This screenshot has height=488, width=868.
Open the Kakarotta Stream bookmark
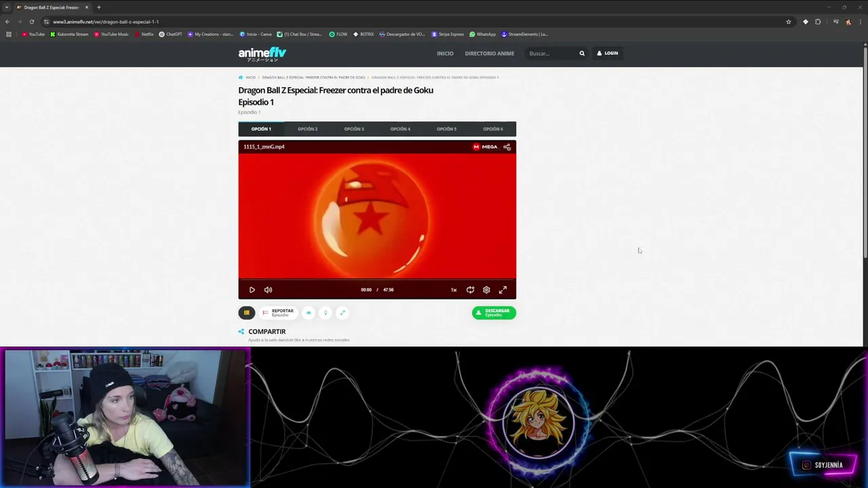pyautogui.click(x=69, y=34)
